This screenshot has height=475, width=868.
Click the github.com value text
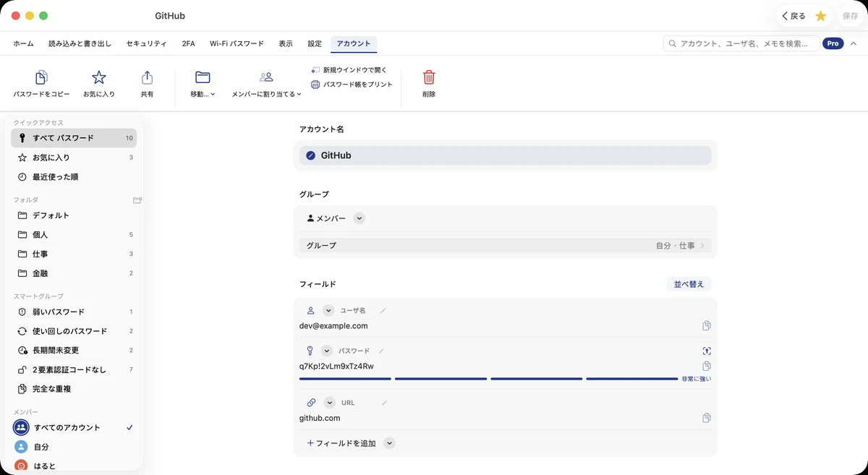point(320,418)
